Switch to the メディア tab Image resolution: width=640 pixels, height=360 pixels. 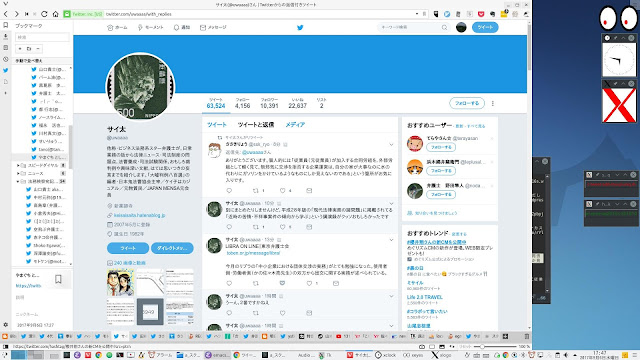coord(295,124)
